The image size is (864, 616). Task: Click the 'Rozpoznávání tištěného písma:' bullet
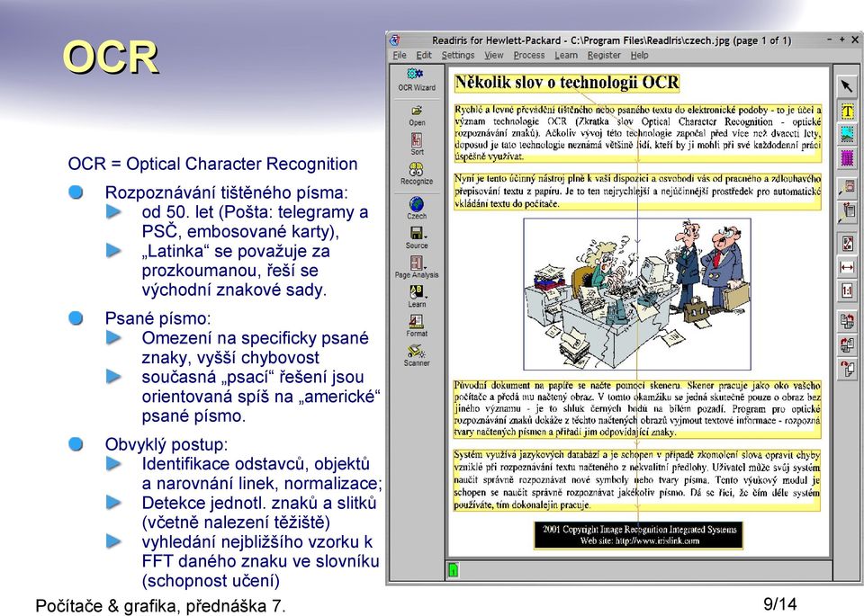(x=227, y=192)
